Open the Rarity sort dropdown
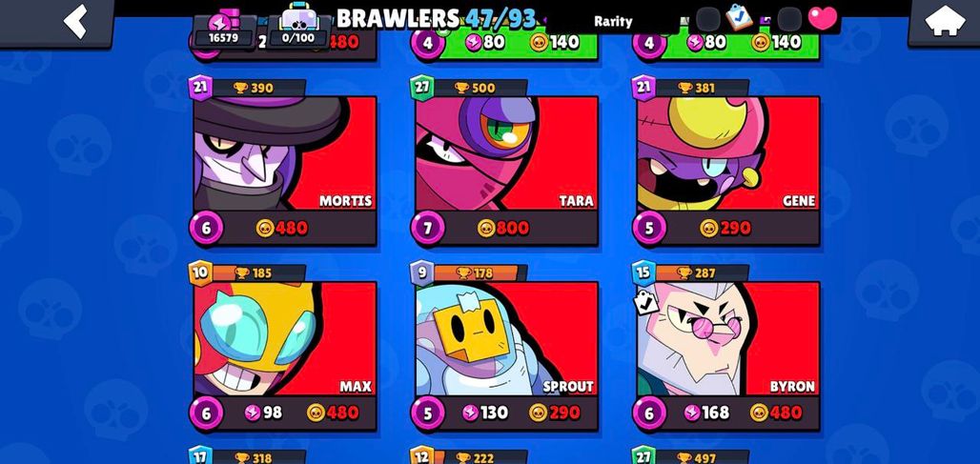 point(612,21)
